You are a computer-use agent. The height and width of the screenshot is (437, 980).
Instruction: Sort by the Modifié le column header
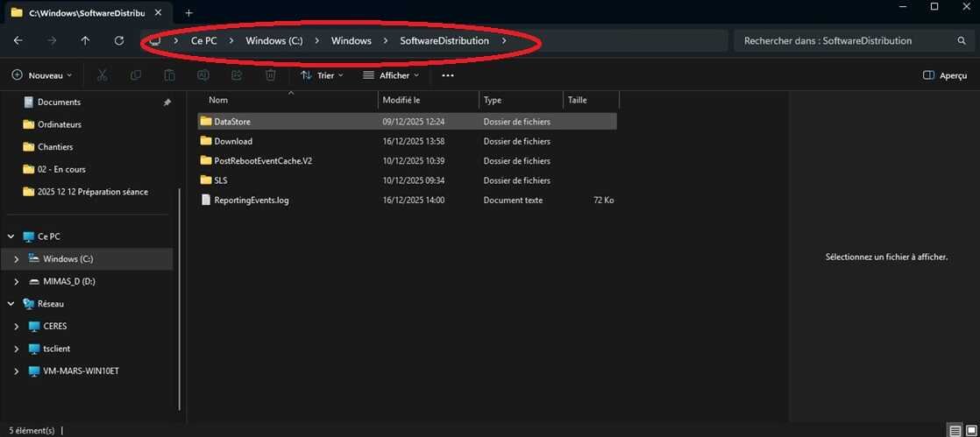401,100
